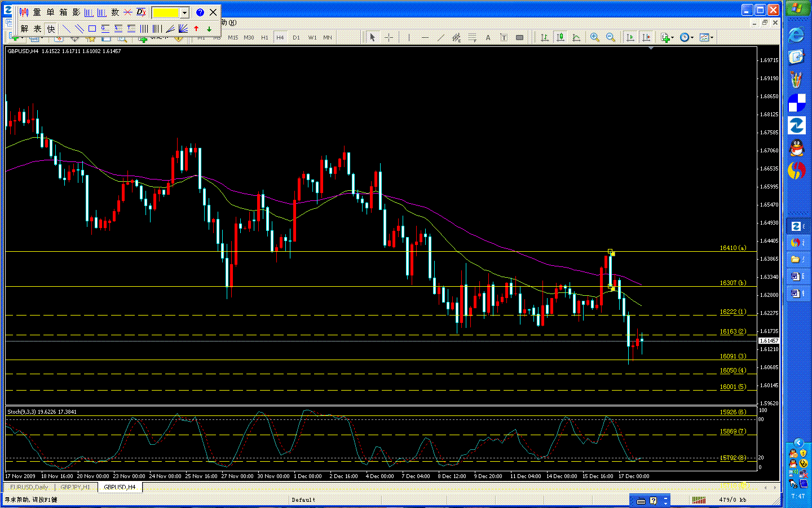Toggle chart auto scroll
This screenshot has height=508, width=812.
point(630,37)
